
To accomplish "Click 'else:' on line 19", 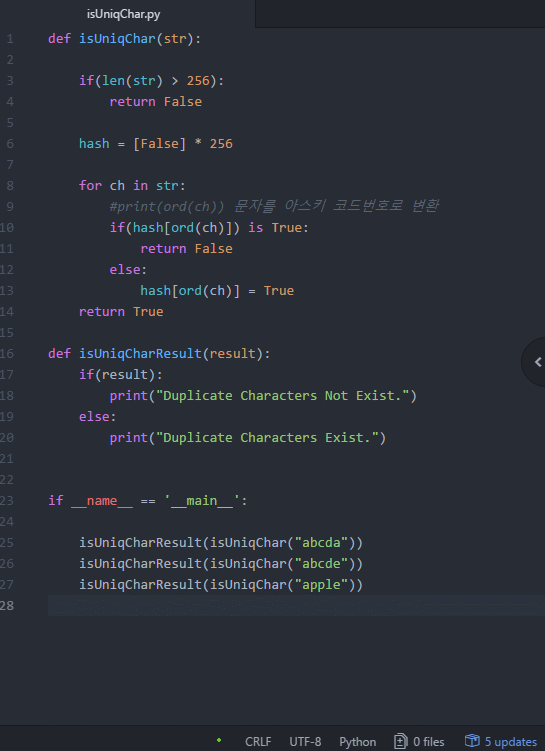I will [98, 417].
